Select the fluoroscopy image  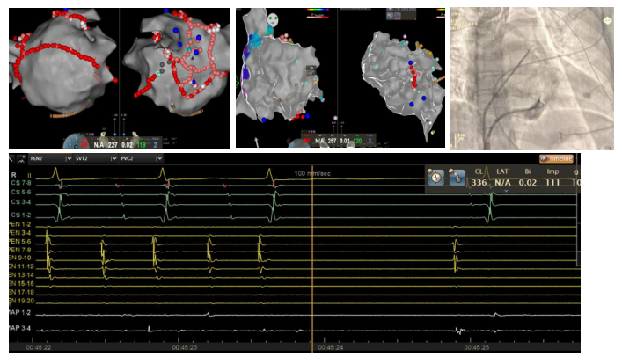click(x=531, y=78)
